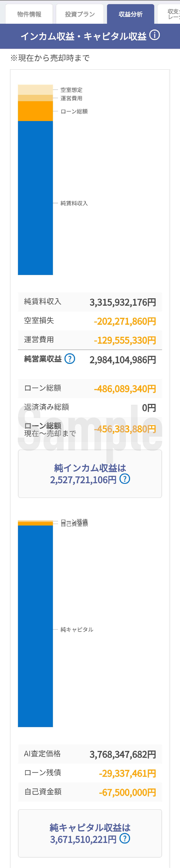The image size is (180, 868).
Task: Click the pale 空室想定 bar segment
Action: pos(35,90)
